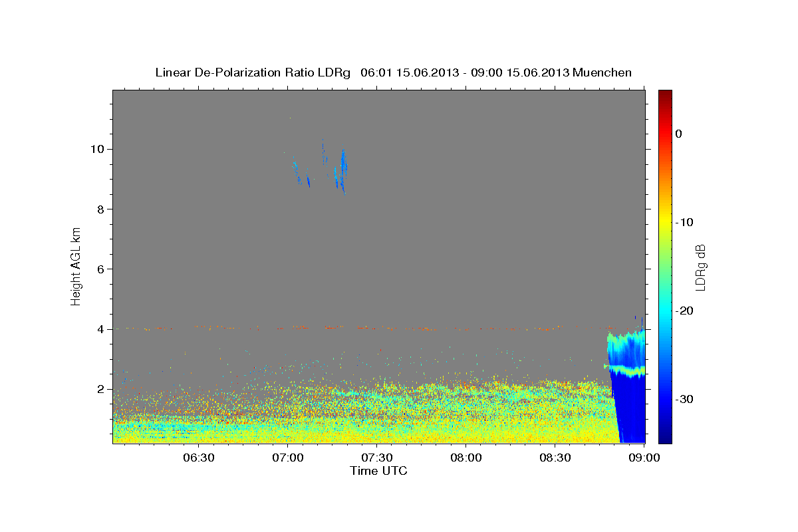Click the colorbar -30 dB label
Viewport: 798px width, 532px height.
tap(684, 399)
